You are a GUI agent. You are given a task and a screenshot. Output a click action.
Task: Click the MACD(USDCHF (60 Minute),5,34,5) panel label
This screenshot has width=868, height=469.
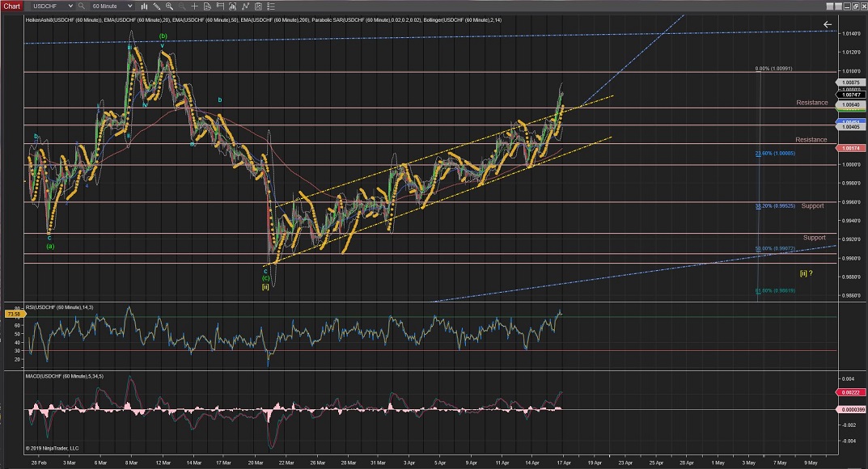coord(64,376)
